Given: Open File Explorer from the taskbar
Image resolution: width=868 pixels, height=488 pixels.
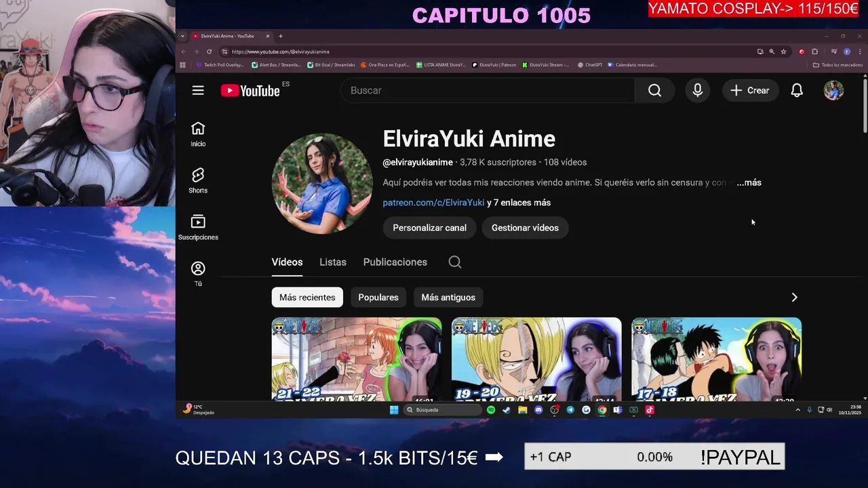Looking at the screenshot, I should (x=523, y=410).
